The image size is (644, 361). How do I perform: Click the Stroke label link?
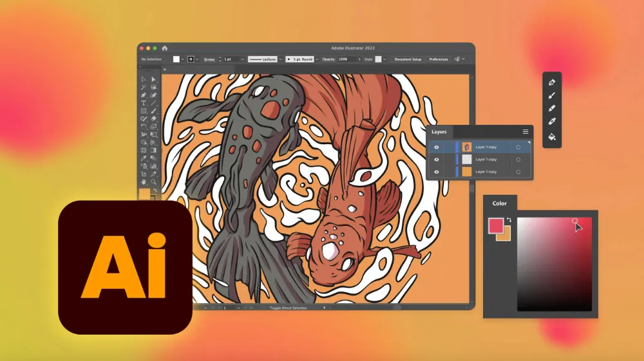point(209,59)
